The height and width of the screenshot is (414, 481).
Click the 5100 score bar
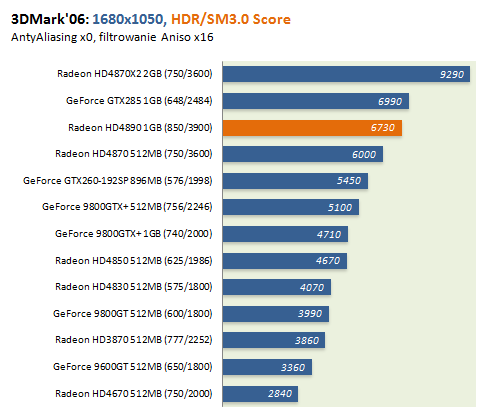(x=291, y=207)
